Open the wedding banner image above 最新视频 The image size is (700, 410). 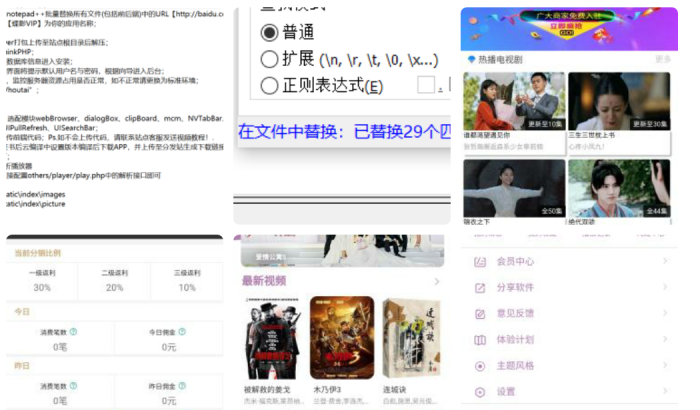pyautogui.click(x=342, y=251)
